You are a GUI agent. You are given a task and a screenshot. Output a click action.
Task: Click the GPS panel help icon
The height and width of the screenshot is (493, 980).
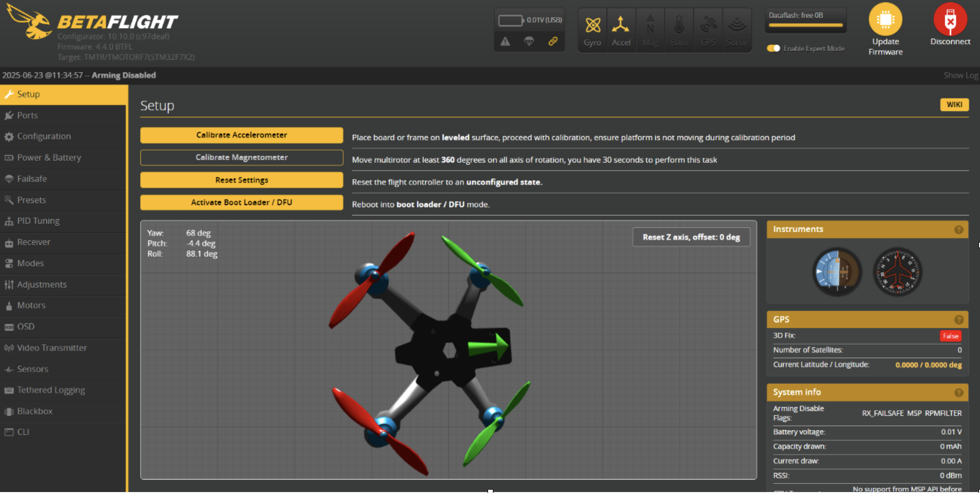pos(958,320)
